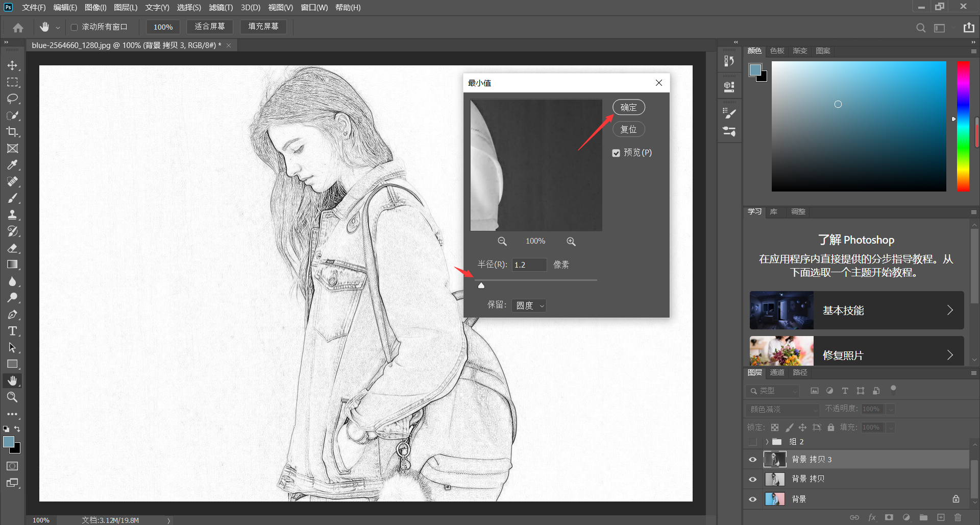
Task: Pick the Eyedropper tool
Action: pos(12,165)
